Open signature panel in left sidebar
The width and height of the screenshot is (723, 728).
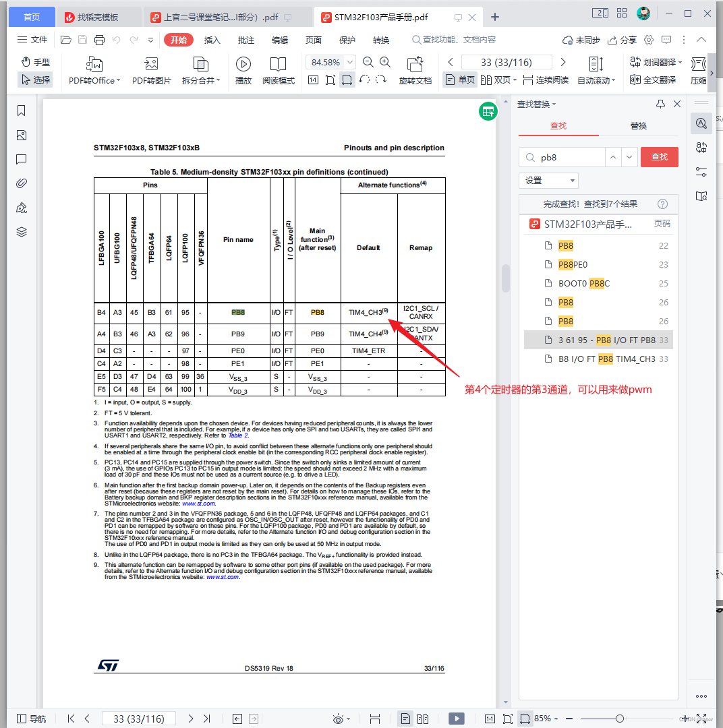tap(22, 208)
